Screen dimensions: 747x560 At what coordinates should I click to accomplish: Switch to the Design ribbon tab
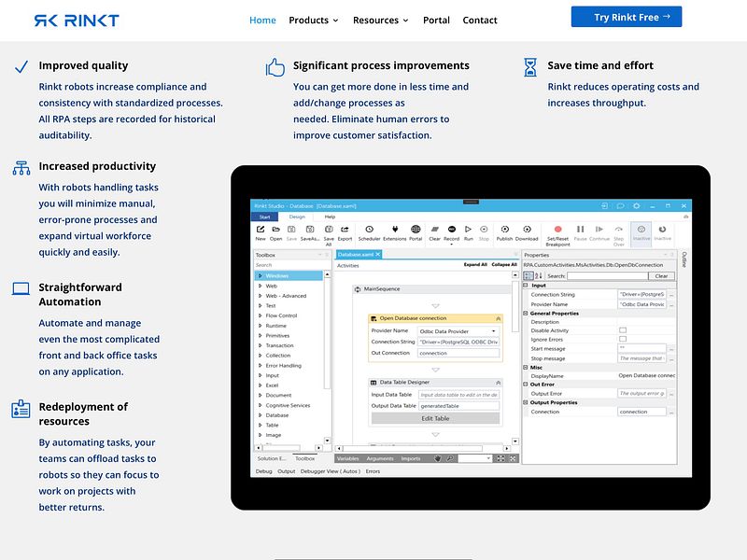297,217
